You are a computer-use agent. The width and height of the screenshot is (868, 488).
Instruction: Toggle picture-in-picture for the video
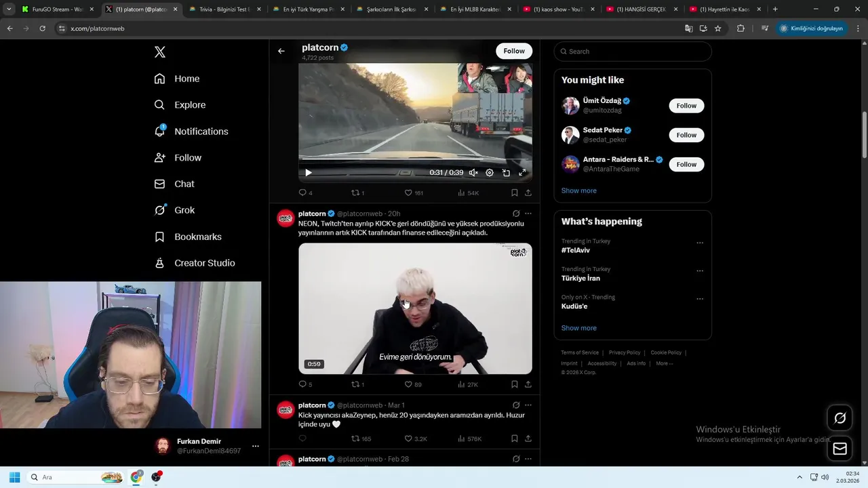pos(506,173)
